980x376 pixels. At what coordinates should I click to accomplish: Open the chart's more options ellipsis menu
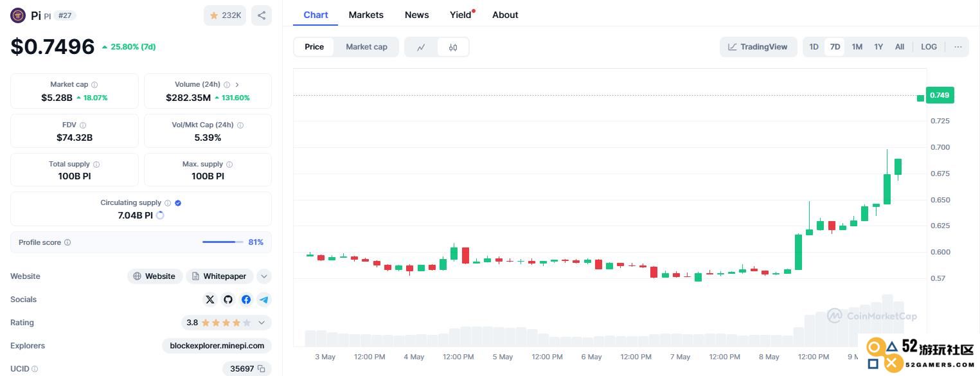(958, 47)
